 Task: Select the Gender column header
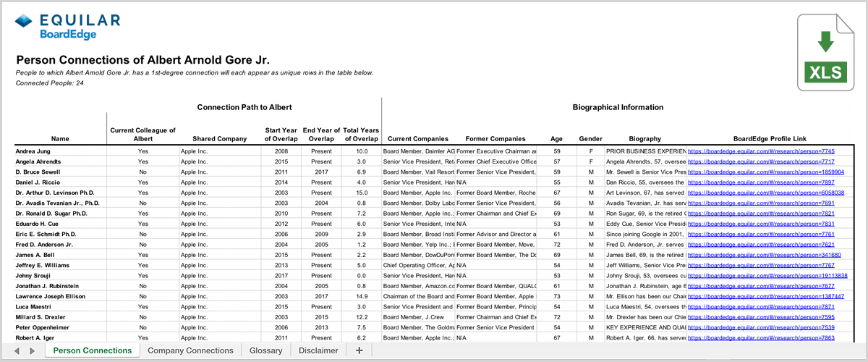pyautogui.click(x=590, y=139)
